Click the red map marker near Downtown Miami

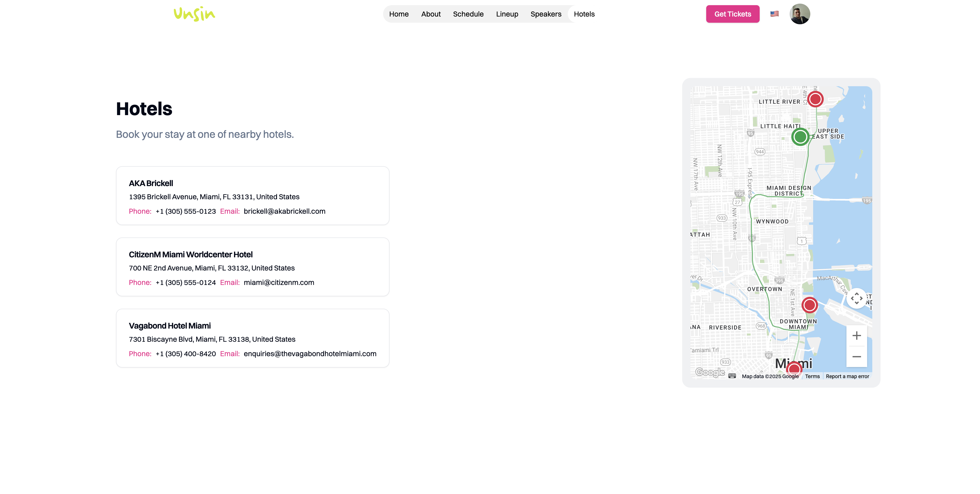click(x=809, y=305)
